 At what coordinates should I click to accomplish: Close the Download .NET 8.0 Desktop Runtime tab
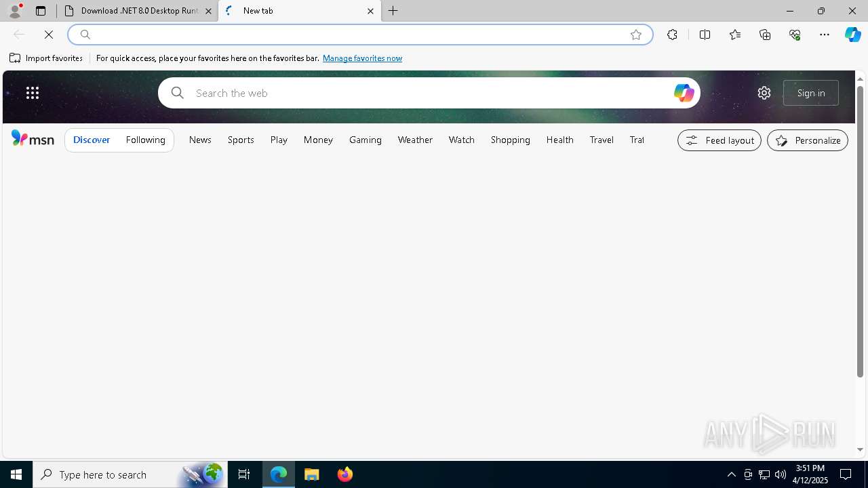(208, 11)
